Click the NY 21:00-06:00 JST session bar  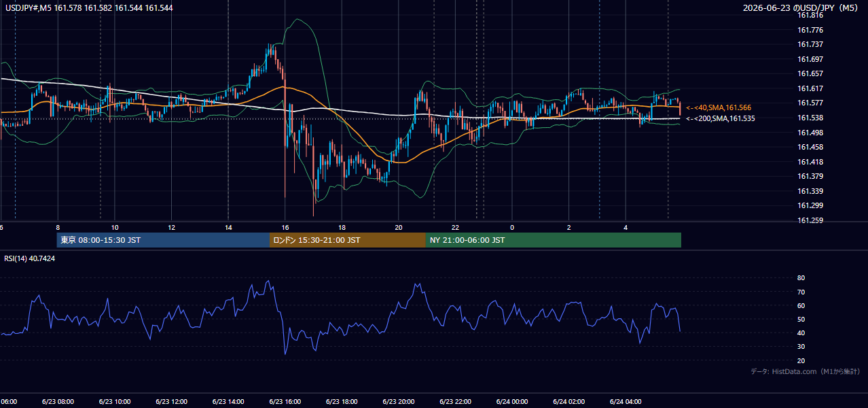pyautogui.click(x=554, y=240)
